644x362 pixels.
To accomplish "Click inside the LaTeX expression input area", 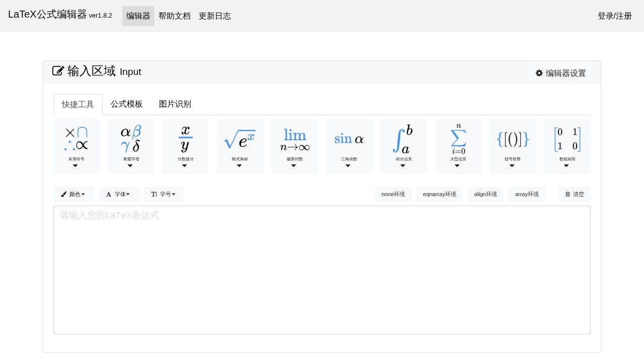I will tap(322, 270).
